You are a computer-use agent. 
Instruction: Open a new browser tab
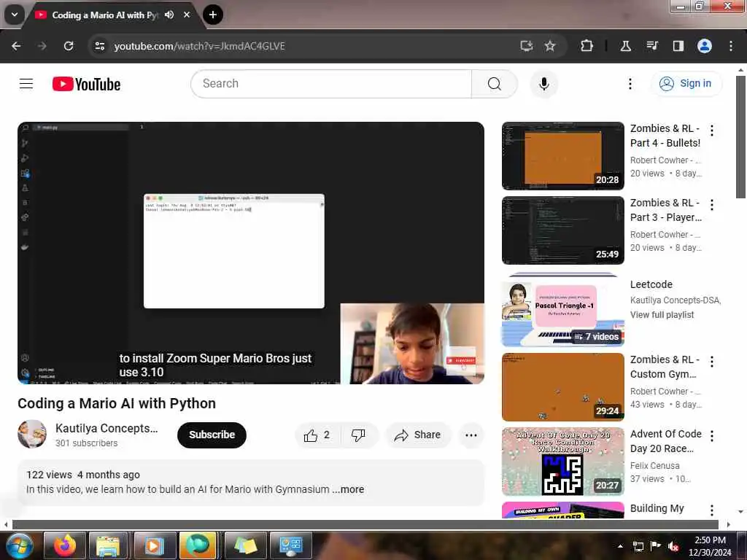click(x=213, y=15)
